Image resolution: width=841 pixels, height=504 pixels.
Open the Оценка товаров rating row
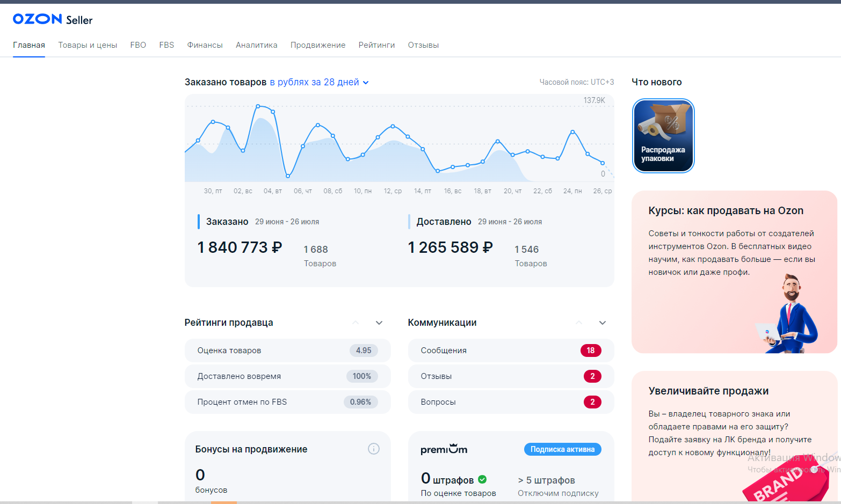point(288,350)
